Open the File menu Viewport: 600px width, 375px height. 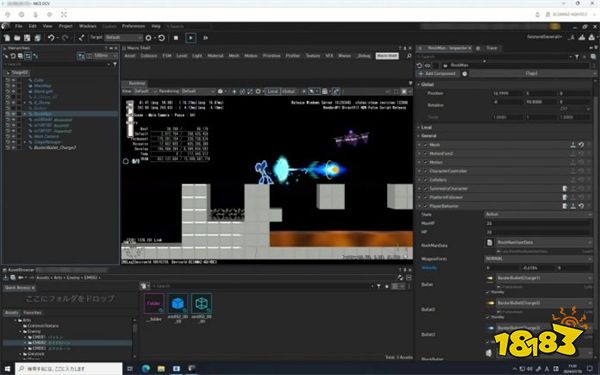click(x=18, y=26)
